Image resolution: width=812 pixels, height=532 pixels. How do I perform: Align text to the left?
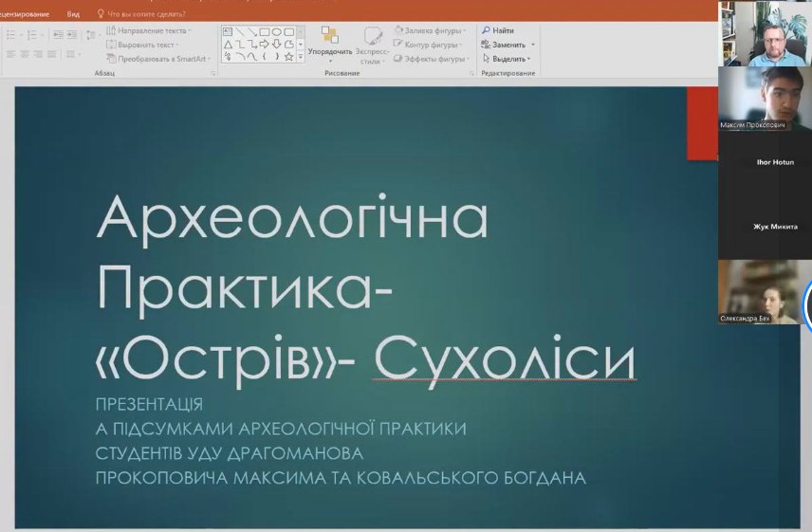10,54
